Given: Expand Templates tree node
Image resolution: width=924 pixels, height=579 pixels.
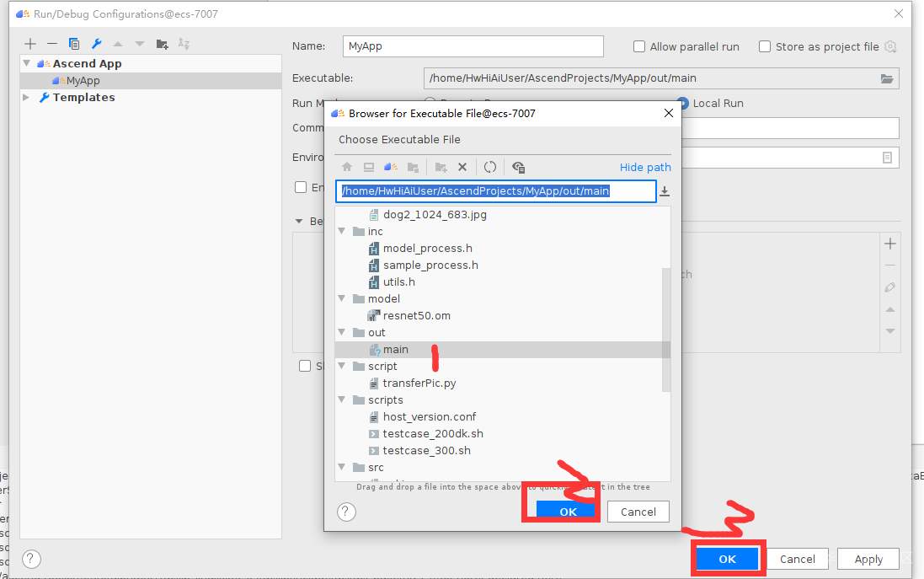Looking at the screenshot, I should tap(26, 97).
